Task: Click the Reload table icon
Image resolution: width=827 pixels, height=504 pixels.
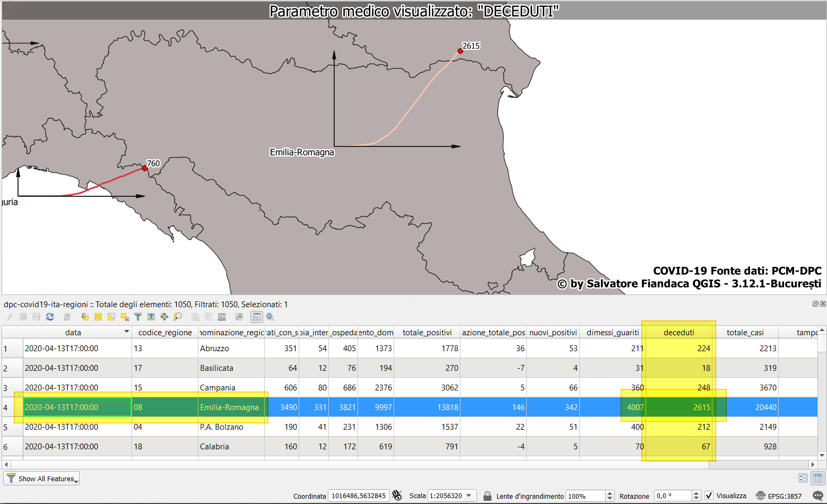Action: pos(50,317)
